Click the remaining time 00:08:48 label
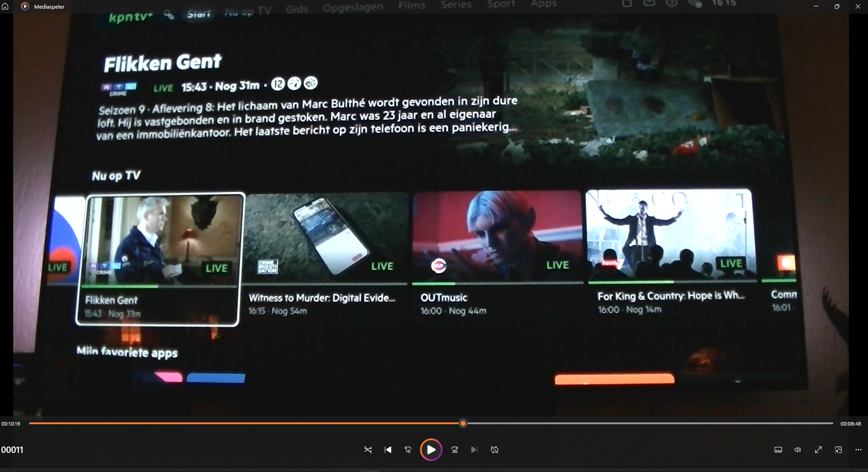This screenshot has width=868, height=472. (851, 424)
